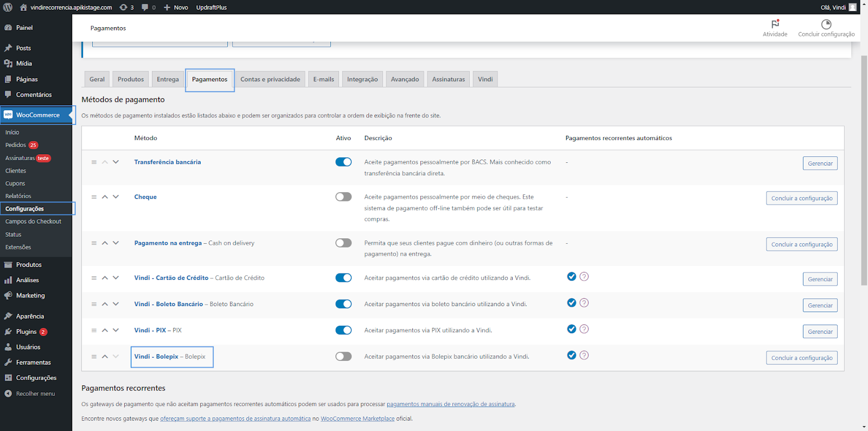Screen dimensions: 868x431
Task: Open WordPress logo menu in admin bar
Action: coord(8,7)
